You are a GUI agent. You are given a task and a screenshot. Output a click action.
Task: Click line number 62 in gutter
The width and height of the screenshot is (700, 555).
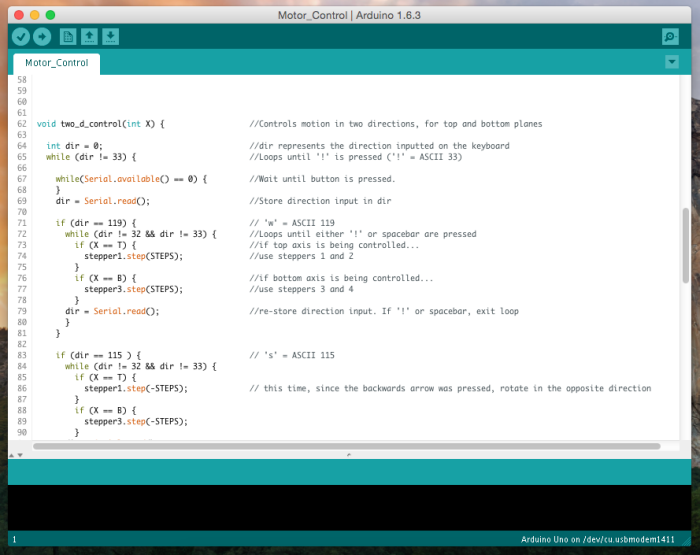(22, 124)
